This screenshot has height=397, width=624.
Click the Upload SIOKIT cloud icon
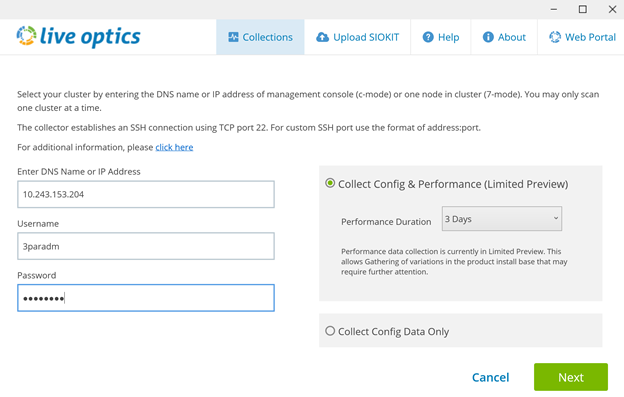pyautogui.click(x=322, y=37)
